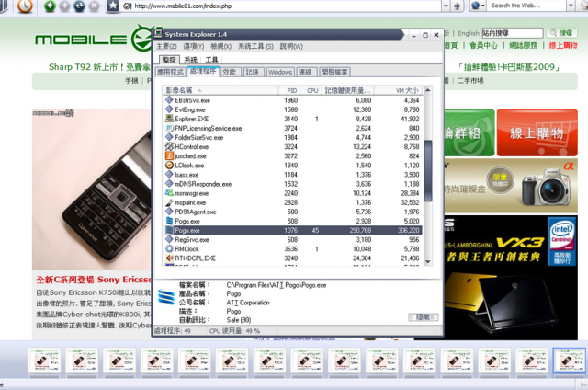This screenshot has height=390, width=588.
Task: Click the browser address URL field
Action: click(x=281, y=6)
